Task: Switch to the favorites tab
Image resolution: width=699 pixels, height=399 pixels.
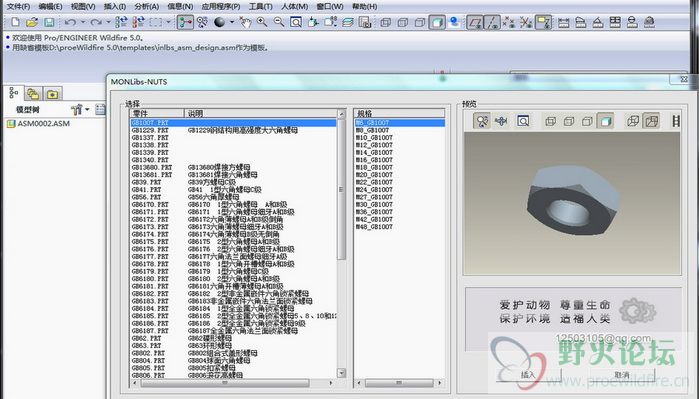Action: [x=52, y=94]
